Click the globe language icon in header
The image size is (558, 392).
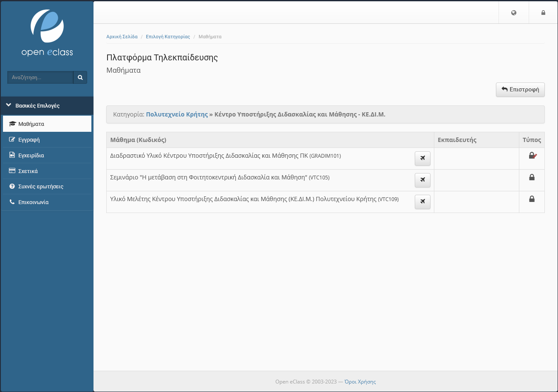[x=514, y=13]
